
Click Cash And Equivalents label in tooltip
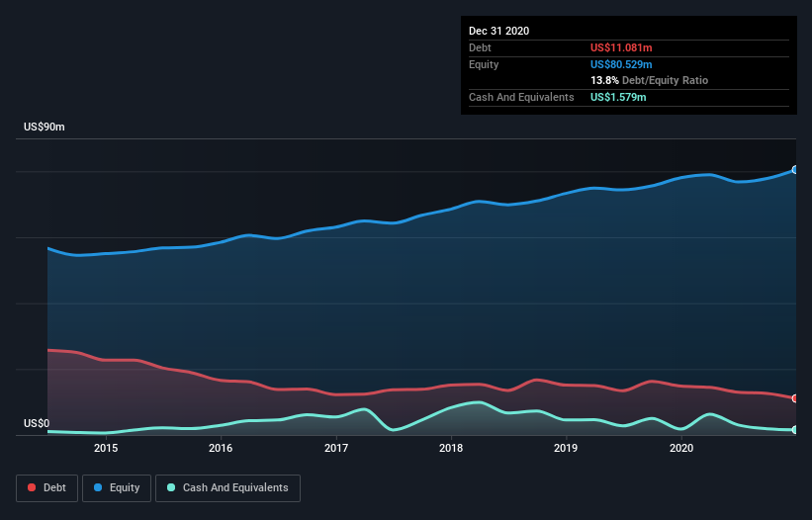pyautogui.click(x=521, y=97)
